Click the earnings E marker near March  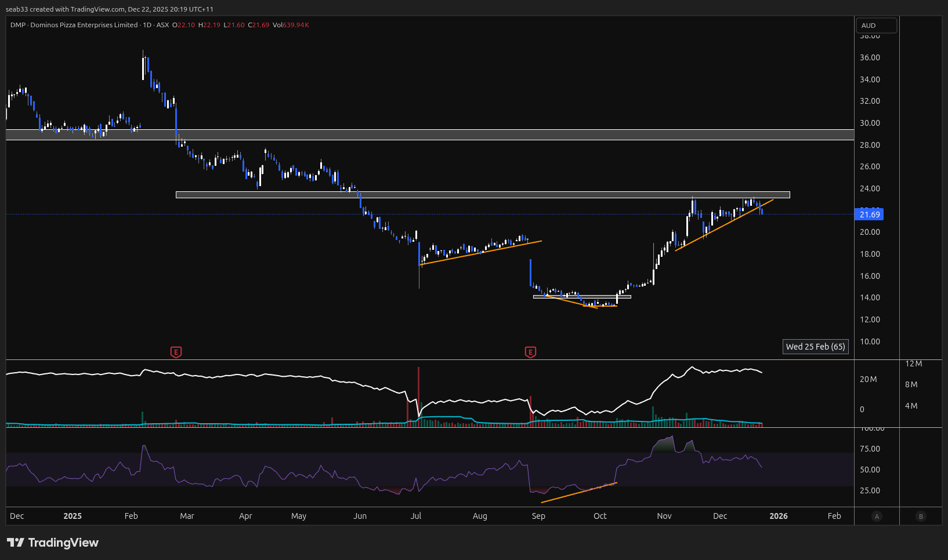pos(176,352)
